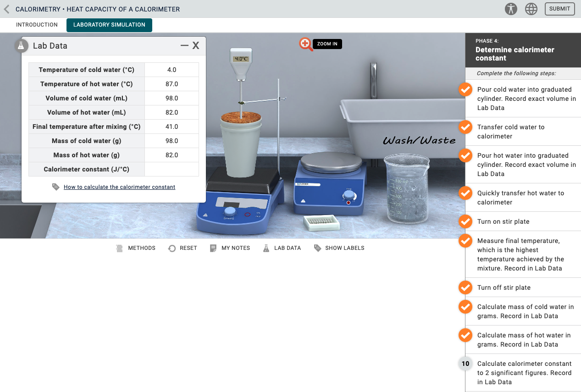Edit Mass of hot water value
The height and width of the screenshot is (392, 581).
tap(172, 155)
